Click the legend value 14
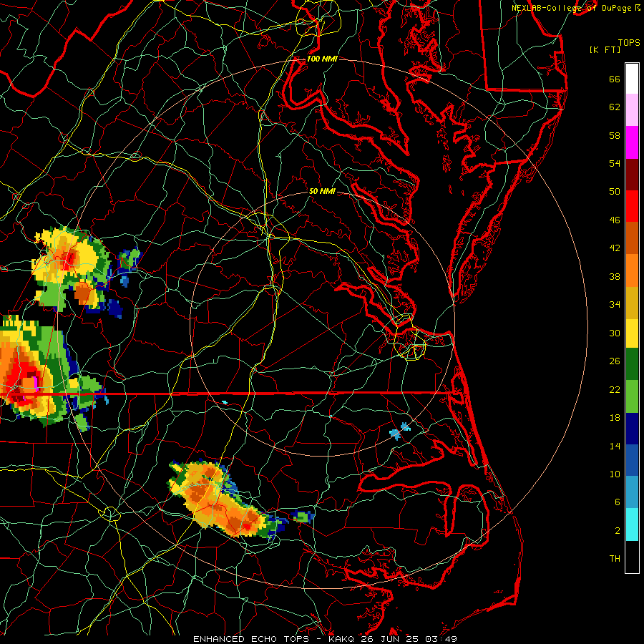Screen dimensions: 644x644 tap(615, 446)
